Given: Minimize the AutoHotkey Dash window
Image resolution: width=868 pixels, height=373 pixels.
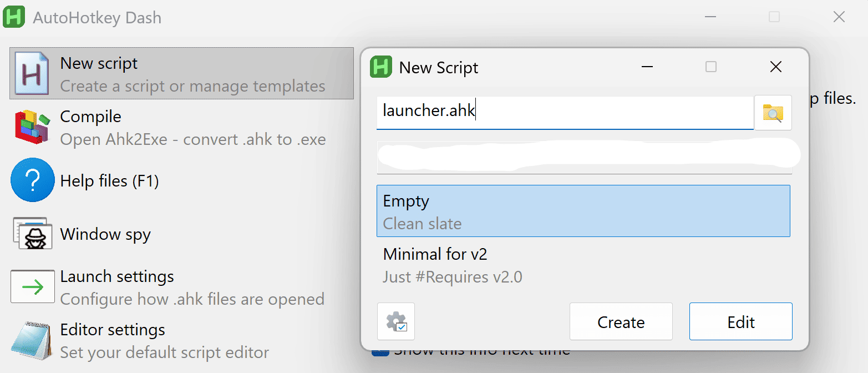Looking at the screenshot, I should pyautogui.click(x=710, y=17).
